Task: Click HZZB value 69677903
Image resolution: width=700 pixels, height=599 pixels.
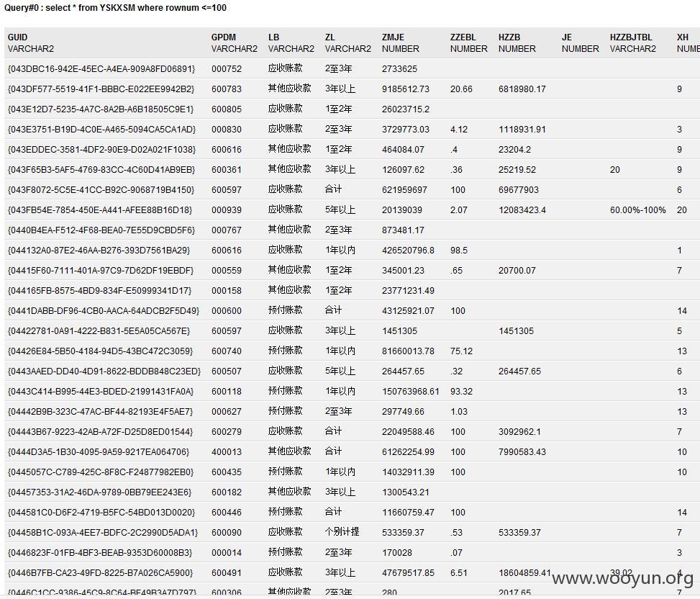Action: coord(518,190)
